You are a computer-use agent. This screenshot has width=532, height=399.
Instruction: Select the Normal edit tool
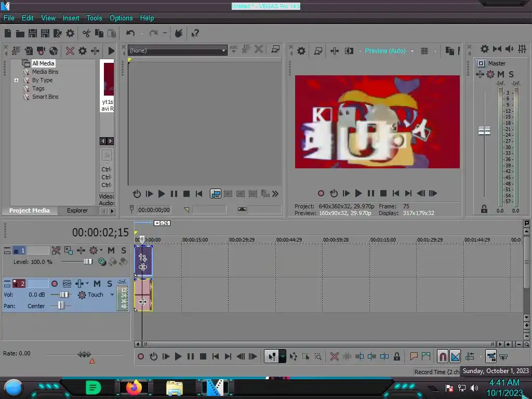pyautogui.click(x=272, y=356)
